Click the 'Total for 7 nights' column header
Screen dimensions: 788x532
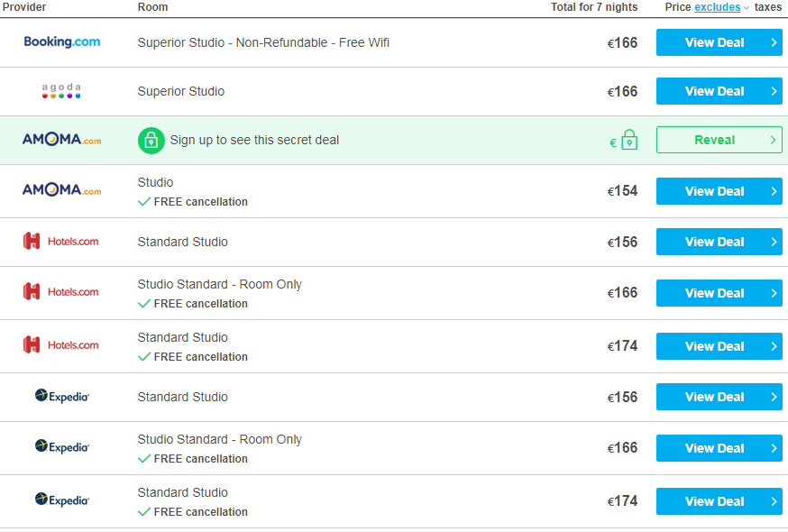point(594,7)
